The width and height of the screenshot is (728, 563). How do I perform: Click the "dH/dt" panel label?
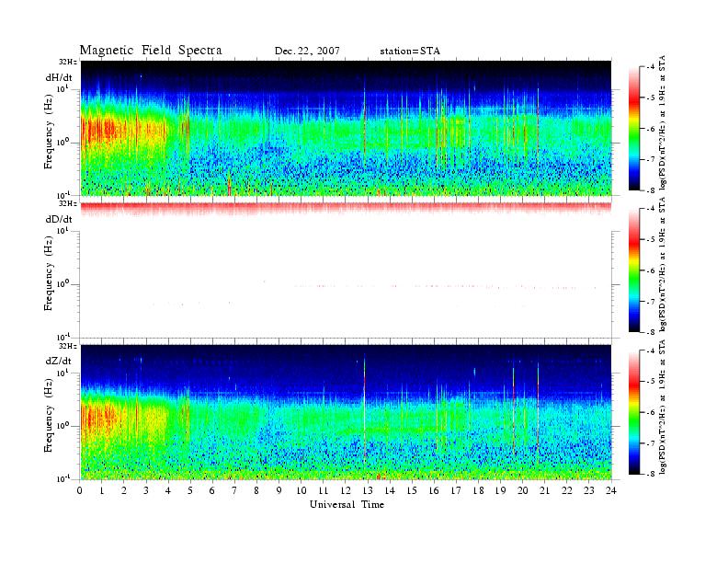point(59,77)
